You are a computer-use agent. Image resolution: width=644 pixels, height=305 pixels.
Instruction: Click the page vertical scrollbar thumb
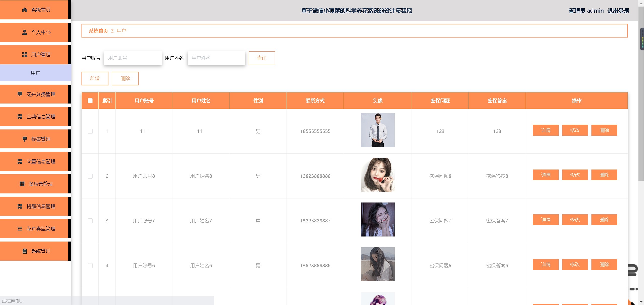point(641,101)
